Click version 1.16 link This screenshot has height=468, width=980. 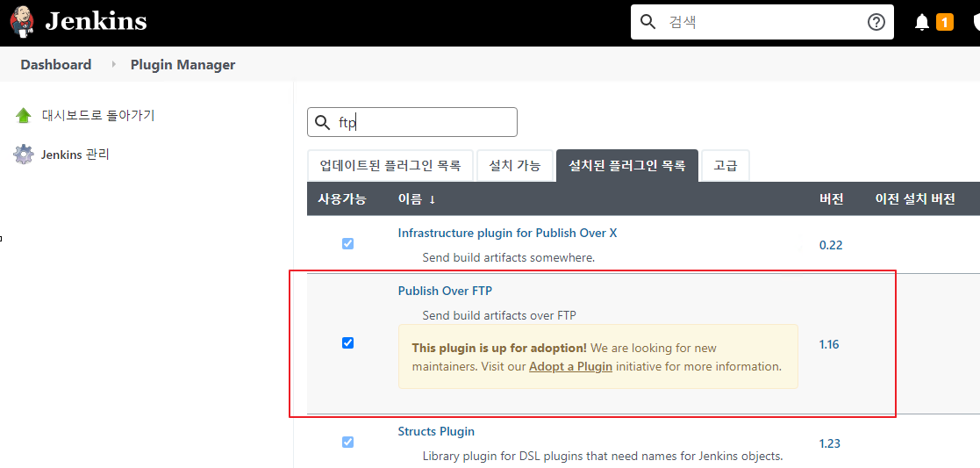pyautogui.click(x=829, y=344)
